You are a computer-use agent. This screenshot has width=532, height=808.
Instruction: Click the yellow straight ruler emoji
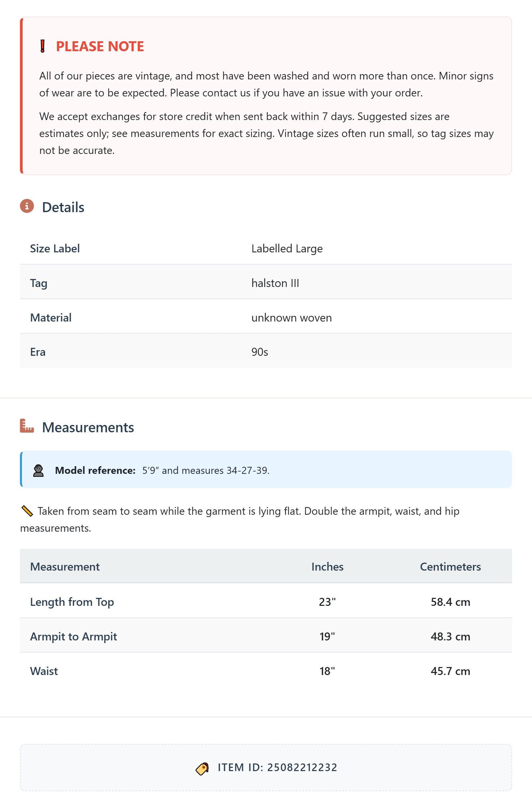pos(27,511)
